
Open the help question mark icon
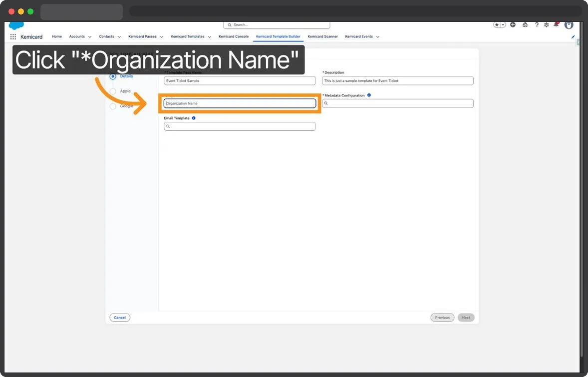click(x=537, y=25)
